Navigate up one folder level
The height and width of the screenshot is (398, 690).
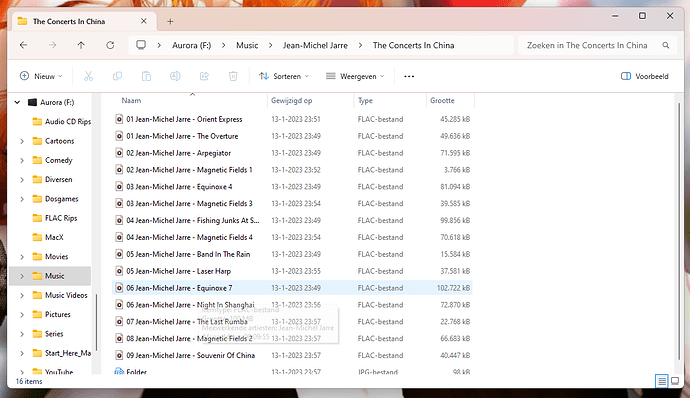pos(81,45)
